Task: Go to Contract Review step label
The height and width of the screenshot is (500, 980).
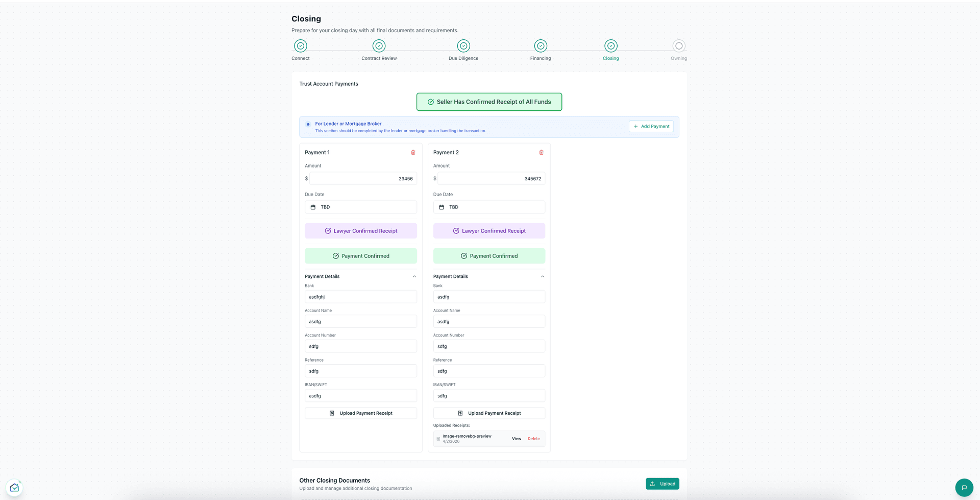Action: coord(379,58)
